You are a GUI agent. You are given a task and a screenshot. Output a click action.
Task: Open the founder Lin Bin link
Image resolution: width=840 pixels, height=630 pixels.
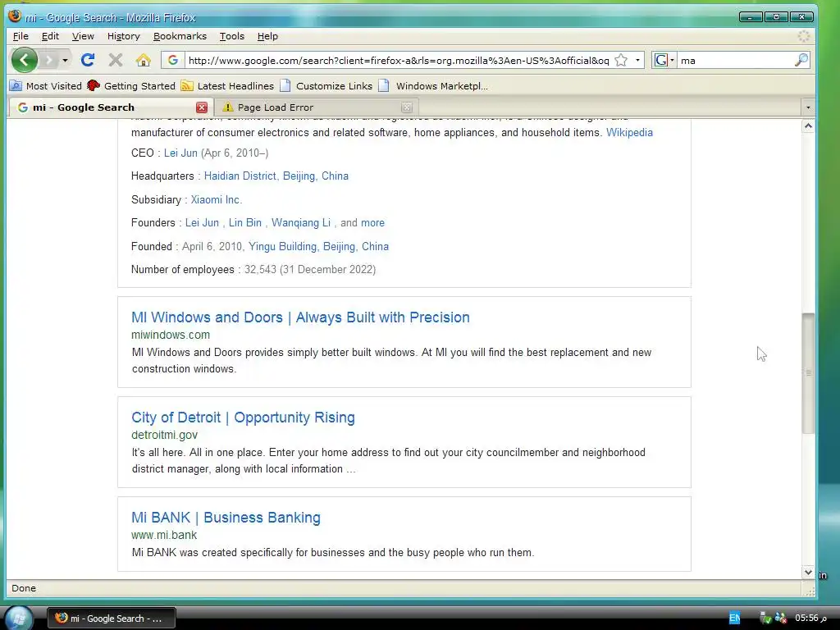(244, 222)
